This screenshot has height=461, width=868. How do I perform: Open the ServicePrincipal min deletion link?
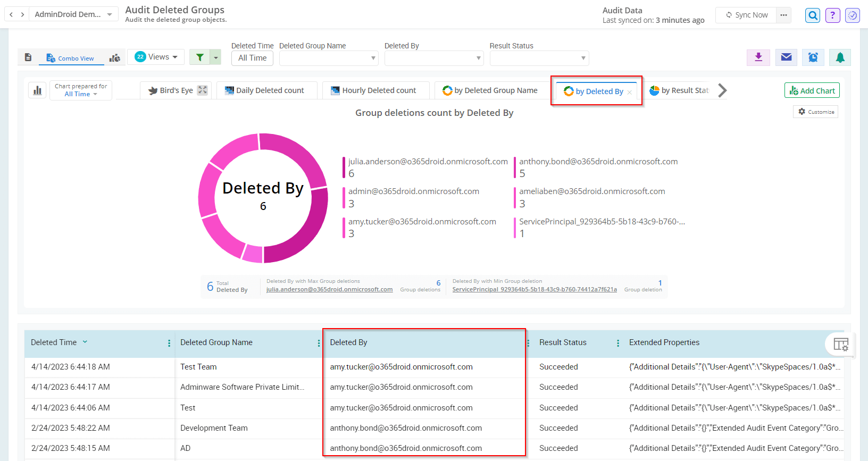[535, 289]
